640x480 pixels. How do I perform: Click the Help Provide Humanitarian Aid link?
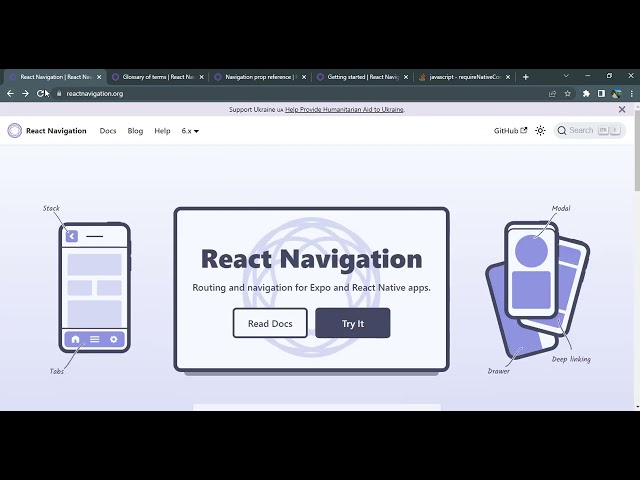point(344,109)
